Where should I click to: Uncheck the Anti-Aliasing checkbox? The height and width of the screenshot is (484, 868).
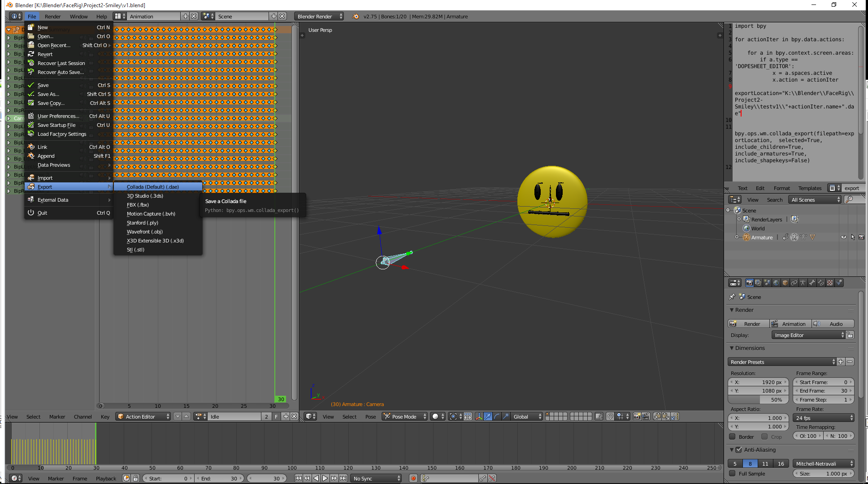[739, 450]
